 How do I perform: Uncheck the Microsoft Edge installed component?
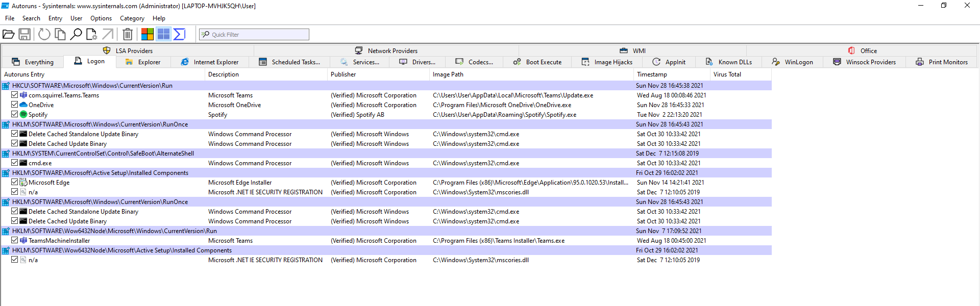(15, 182)
